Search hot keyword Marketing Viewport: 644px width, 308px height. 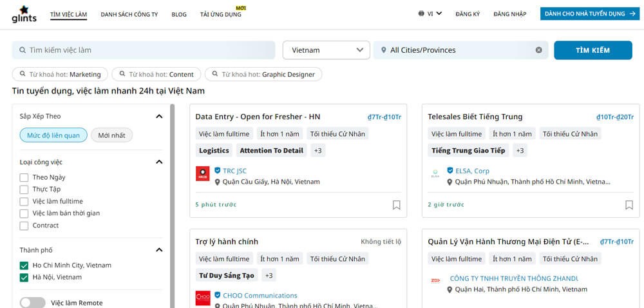[x=61, y=74]
